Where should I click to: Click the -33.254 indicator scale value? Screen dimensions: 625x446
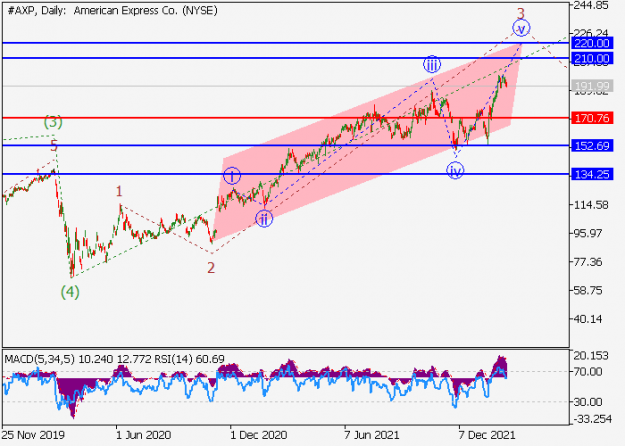pyautogui.click(x=592, y=418)
